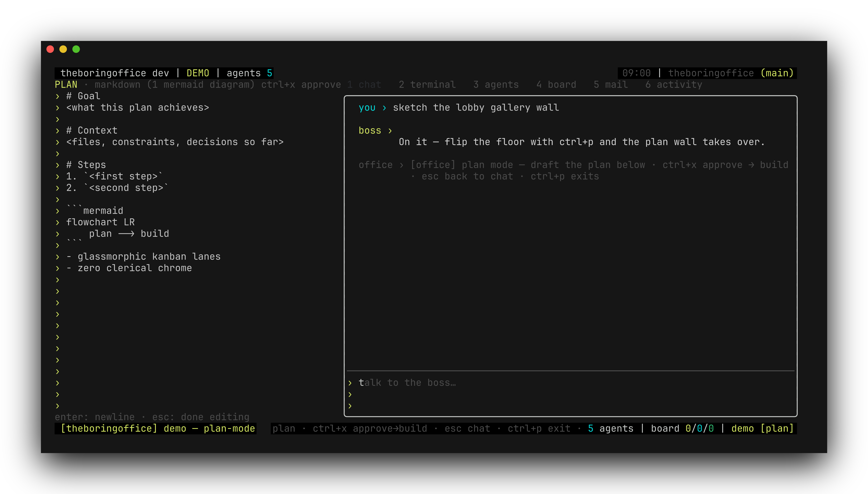Click the '1. `<first step>`' line
868x494 pixels.
(114, 176)
